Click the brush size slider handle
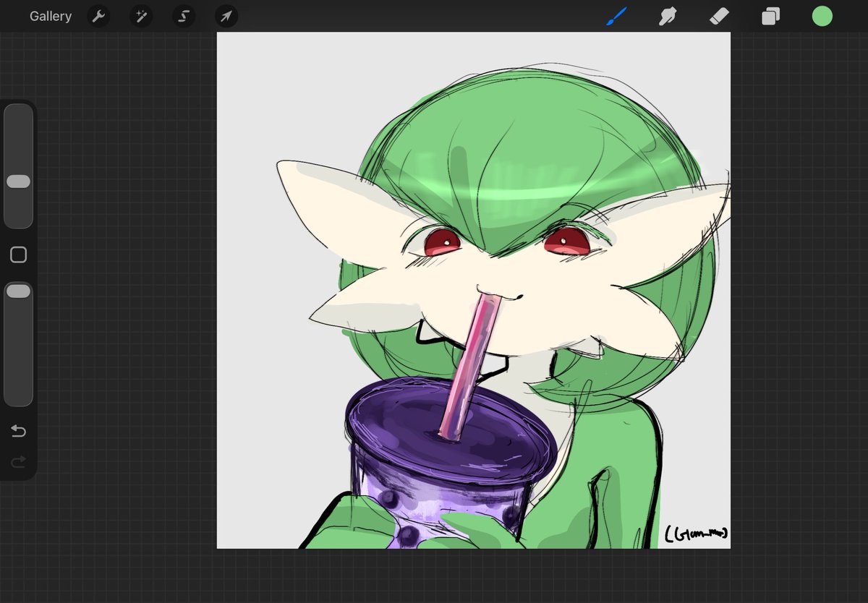The image size is (868, 603). (18, 181)
